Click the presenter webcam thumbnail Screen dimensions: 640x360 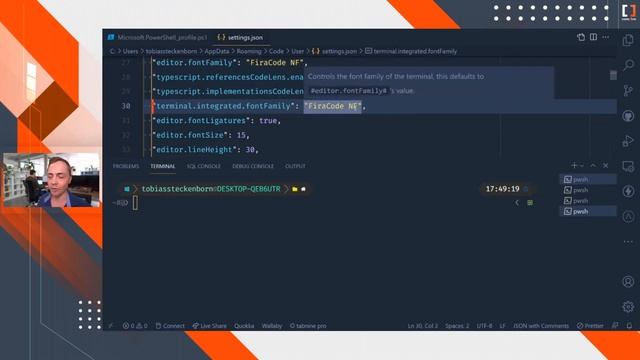pyautogui.click(x=51, y=180)
